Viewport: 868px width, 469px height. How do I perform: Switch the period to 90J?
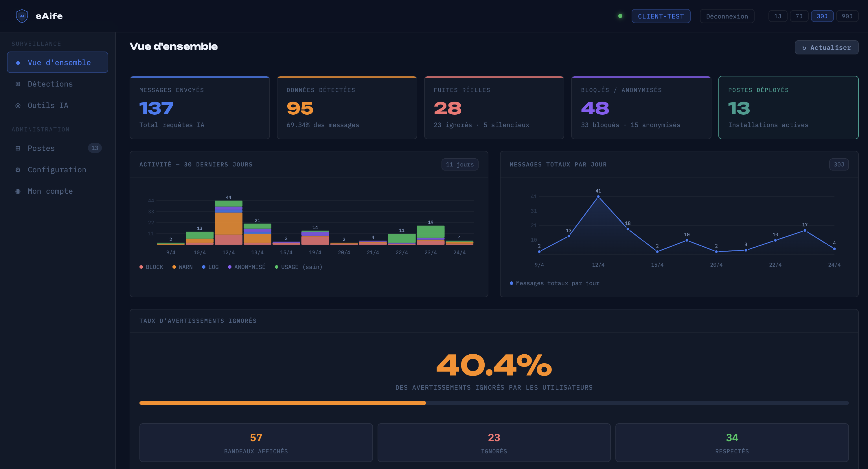pyautogui.click(x=847, y=16)
